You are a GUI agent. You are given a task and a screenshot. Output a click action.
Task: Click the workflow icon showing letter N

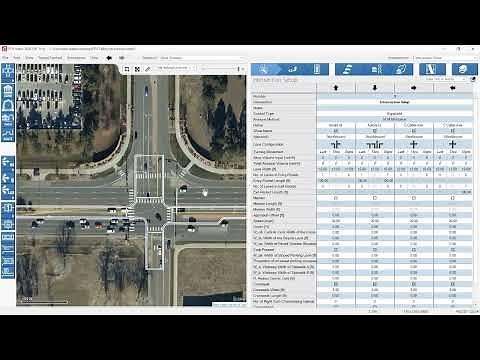click(432, 69)
